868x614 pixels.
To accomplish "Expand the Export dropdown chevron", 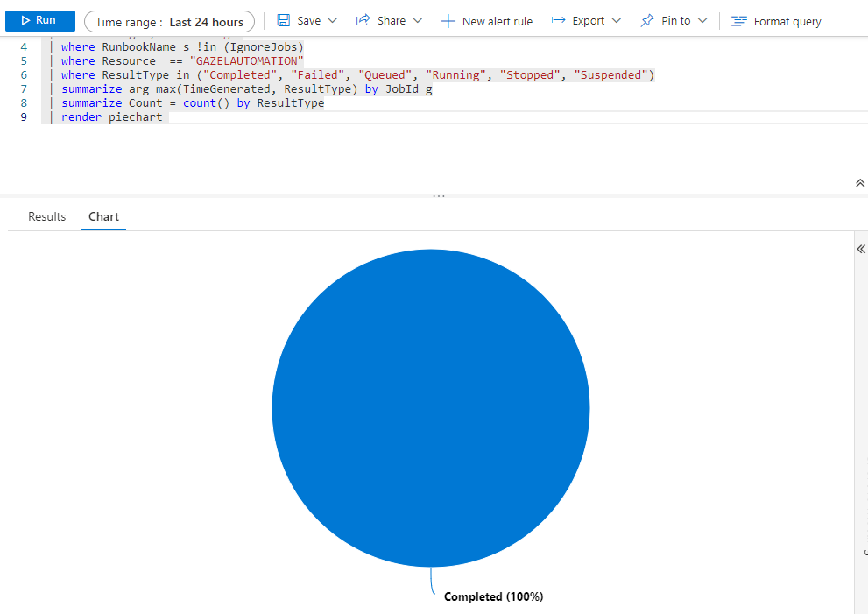I will point(616,20).
